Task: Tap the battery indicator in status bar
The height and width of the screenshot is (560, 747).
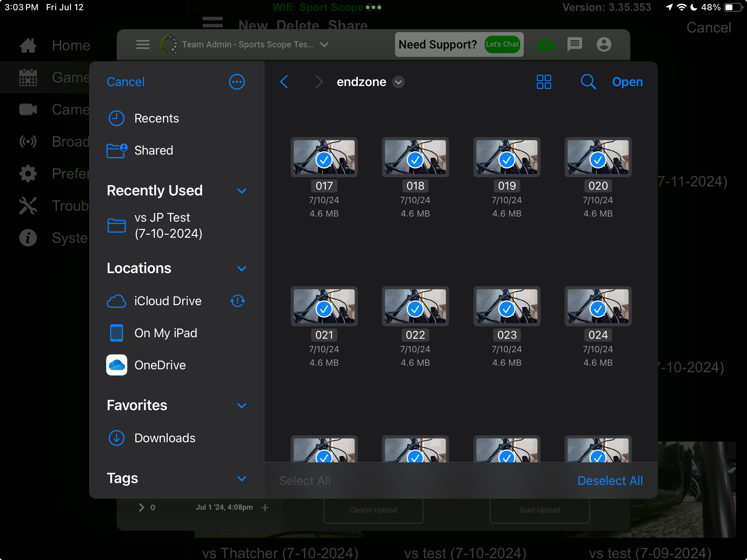Action: pos(733,7)
